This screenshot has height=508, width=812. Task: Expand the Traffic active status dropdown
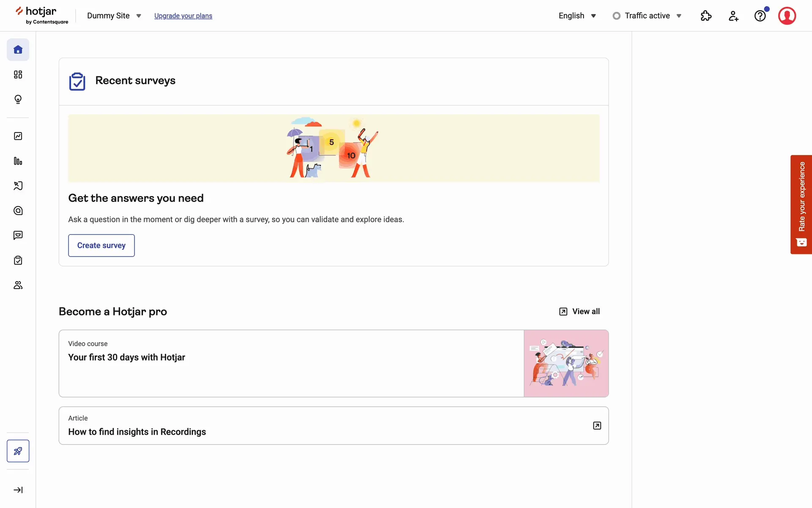point(647,16)
